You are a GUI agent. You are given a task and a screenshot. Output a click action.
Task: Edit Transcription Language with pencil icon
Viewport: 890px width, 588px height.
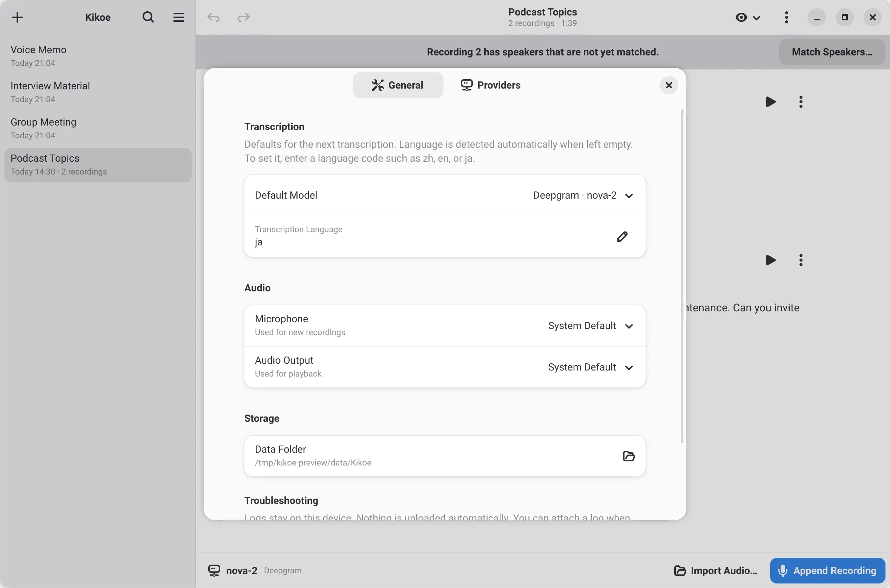tap(622, 237)
